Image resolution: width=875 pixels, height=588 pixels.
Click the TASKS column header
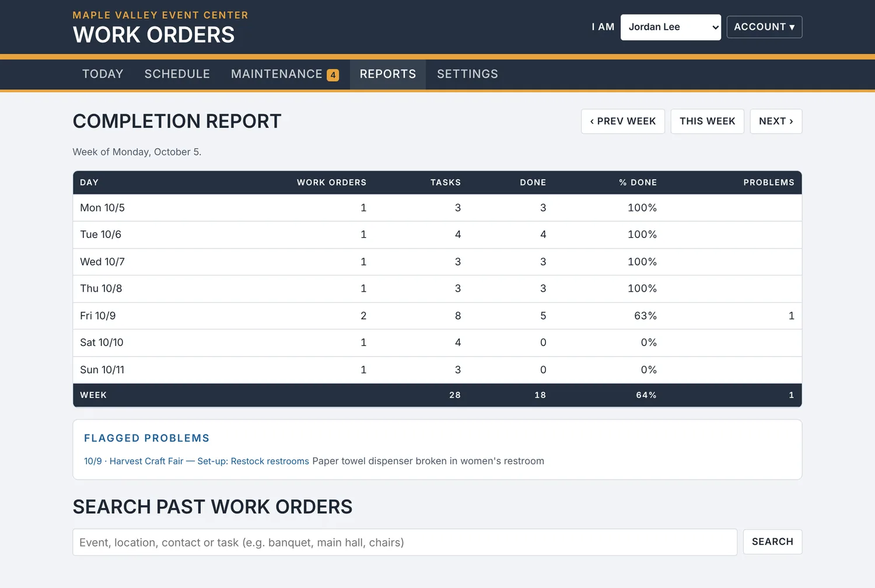(446, 183)
